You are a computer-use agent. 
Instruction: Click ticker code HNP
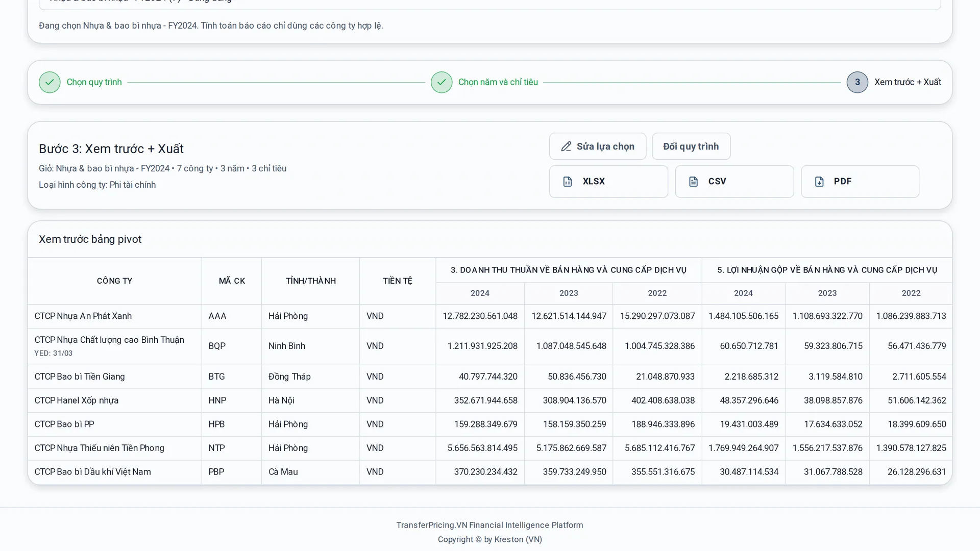[x=217, y=400]
